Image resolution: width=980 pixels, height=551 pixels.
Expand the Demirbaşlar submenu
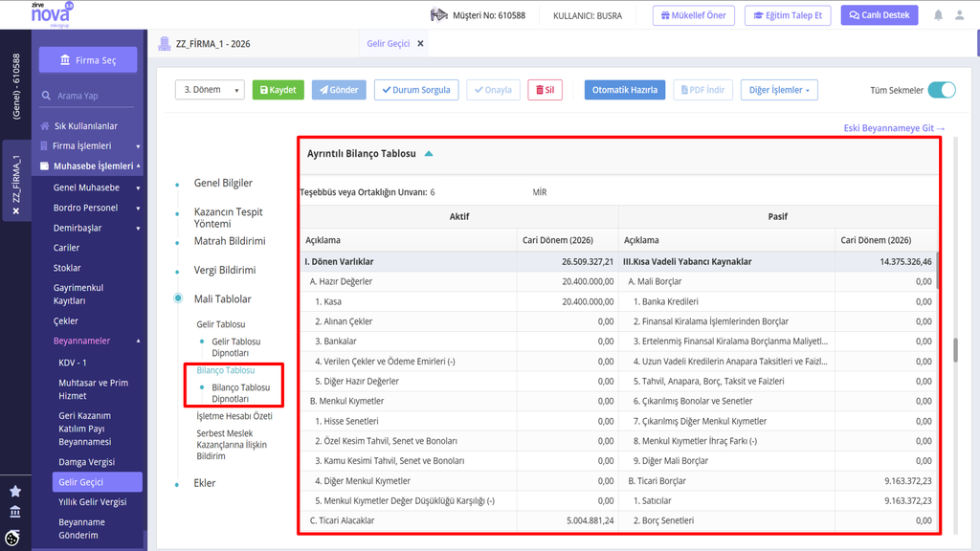point(138,228)
